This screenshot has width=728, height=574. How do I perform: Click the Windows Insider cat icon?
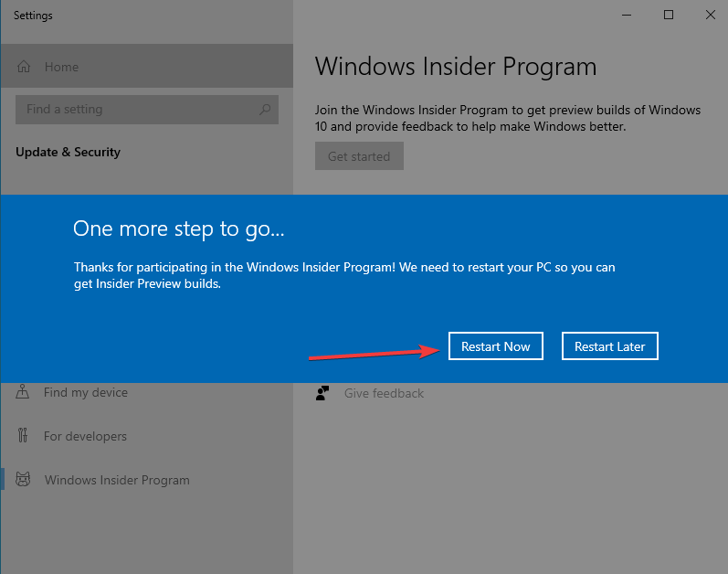23,479
